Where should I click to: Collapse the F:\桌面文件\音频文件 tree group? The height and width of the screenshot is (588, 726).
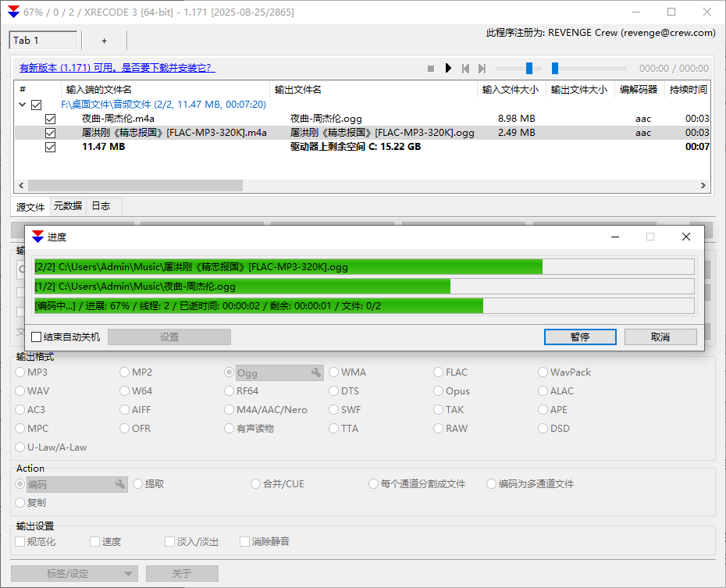21,104
